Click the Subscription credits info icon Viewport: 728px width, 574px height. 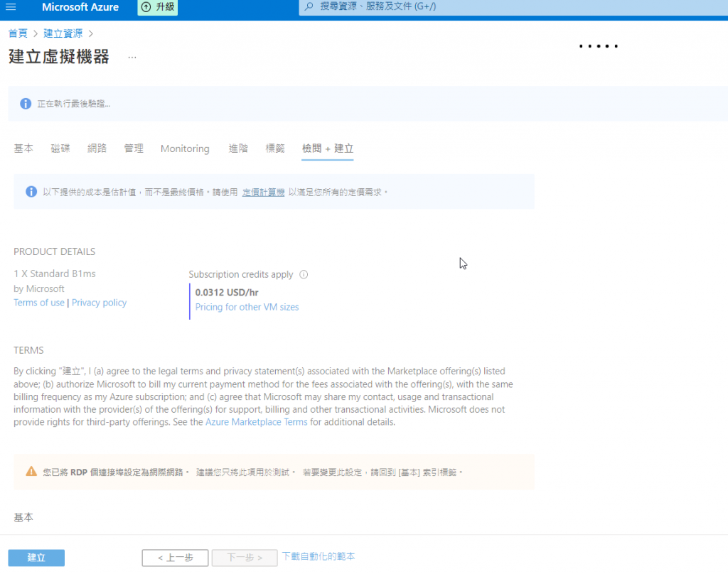[x=304, y=274]
